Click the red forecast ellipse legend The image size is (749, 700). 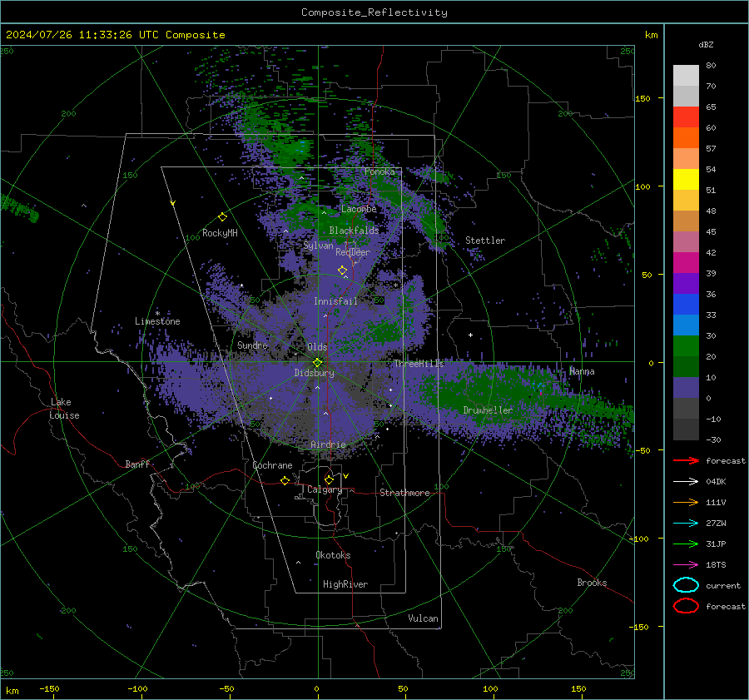click(x=686, y=606)
